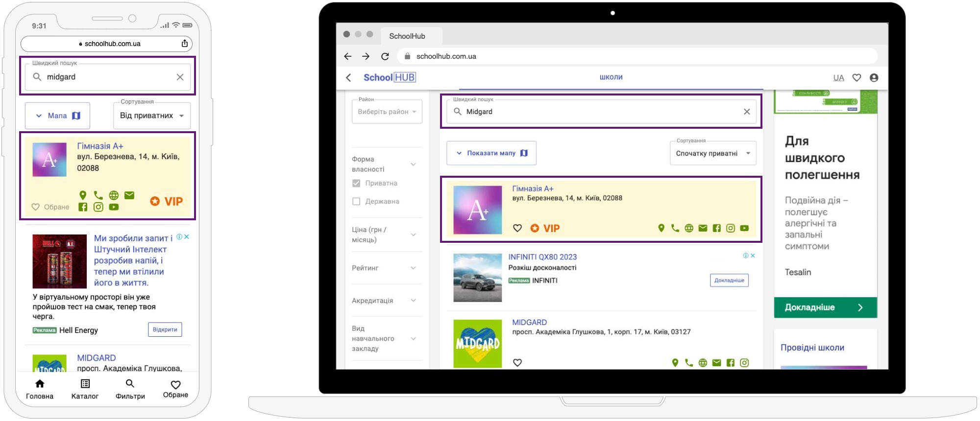980x421 pixels.
Task: Click the Показати мапу button
Action: [491, 153]
